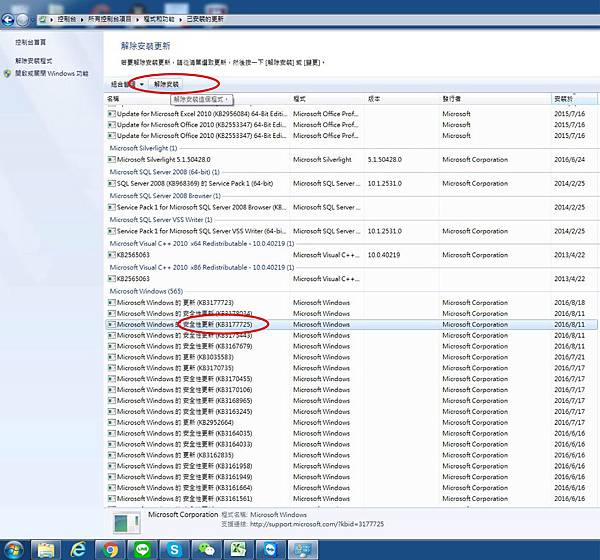
Task: Sort by the 安裝於 column header
Action: (574, 99)
